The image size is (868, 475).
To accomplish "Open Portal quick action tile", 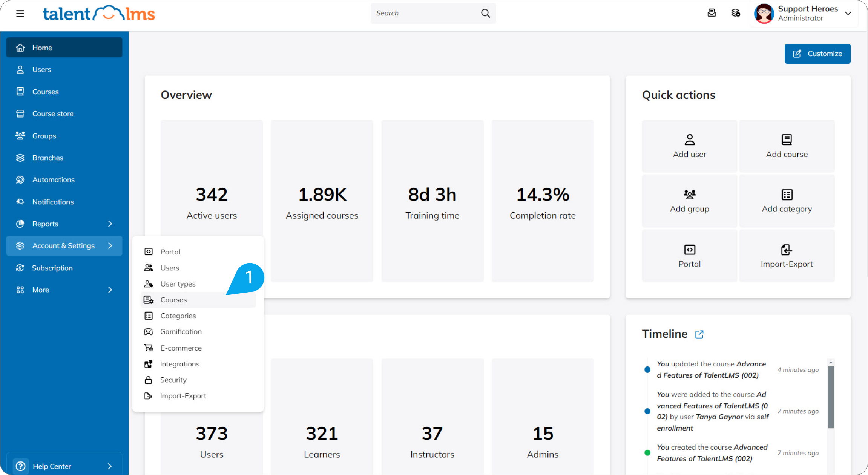I will 689,256.
